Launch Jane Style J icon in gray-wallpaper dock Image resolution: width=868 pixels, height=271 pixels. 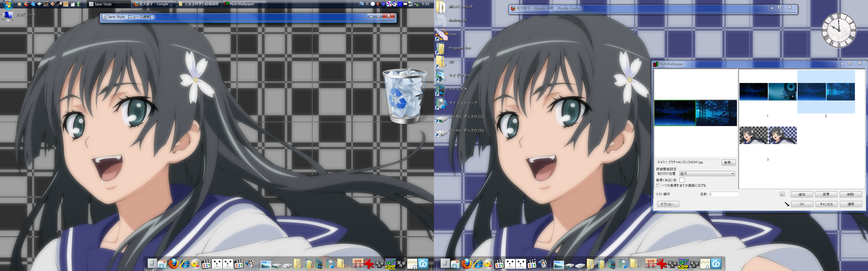[x=152, y=264]
